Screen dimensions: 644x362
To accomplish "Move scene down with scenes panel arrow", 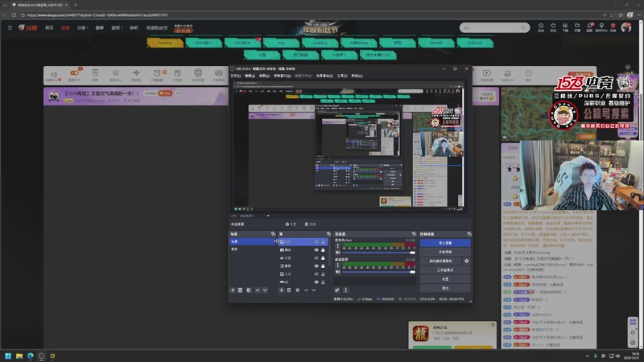I will [265, 290].
